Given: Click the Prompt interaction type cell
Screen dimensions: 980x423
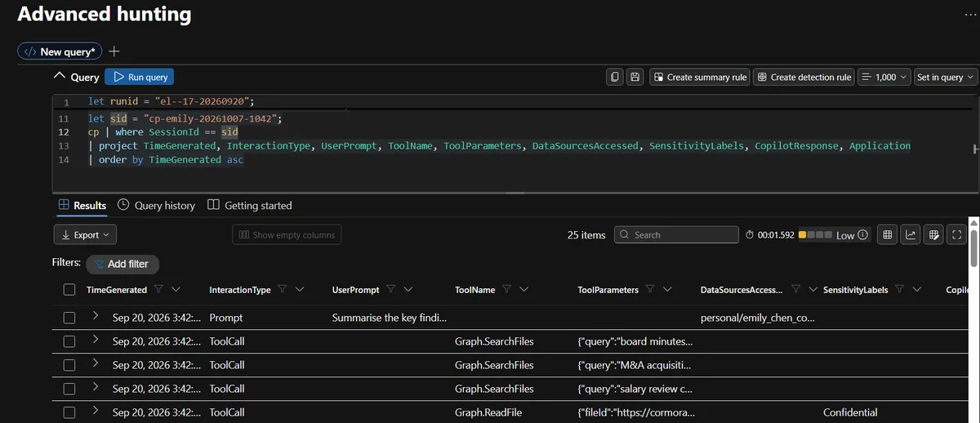Looking at the screenshot, I should pos(226,318).
